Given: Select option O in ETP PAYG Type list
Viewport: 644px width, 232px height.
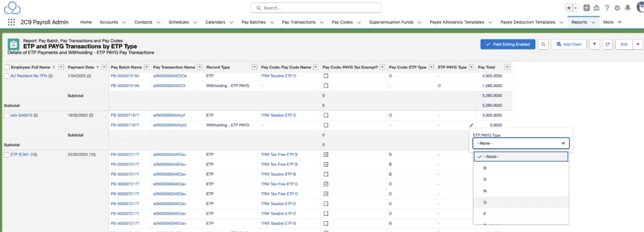Looking at the screenshot, I should click(521, 203).
